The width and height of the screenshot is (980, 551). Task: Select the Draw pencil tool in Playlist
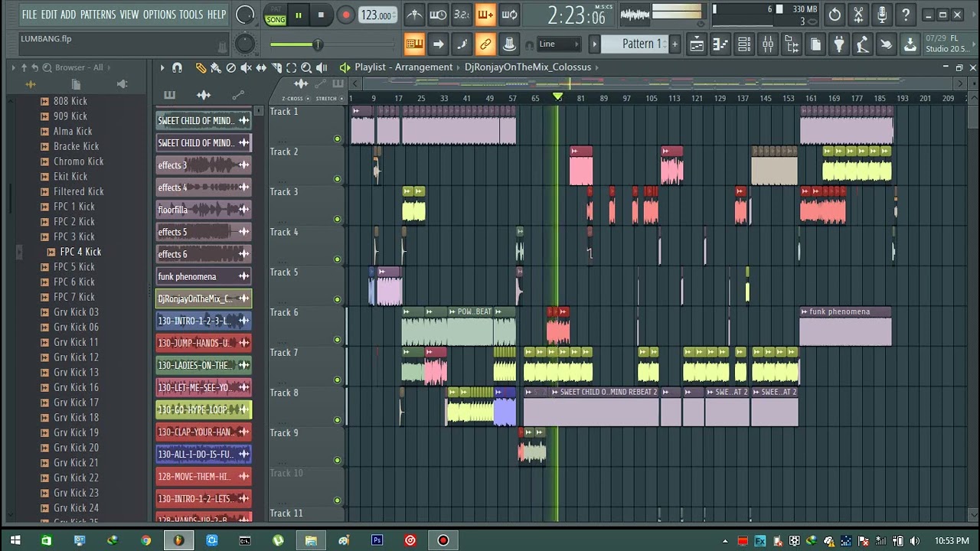201,67
